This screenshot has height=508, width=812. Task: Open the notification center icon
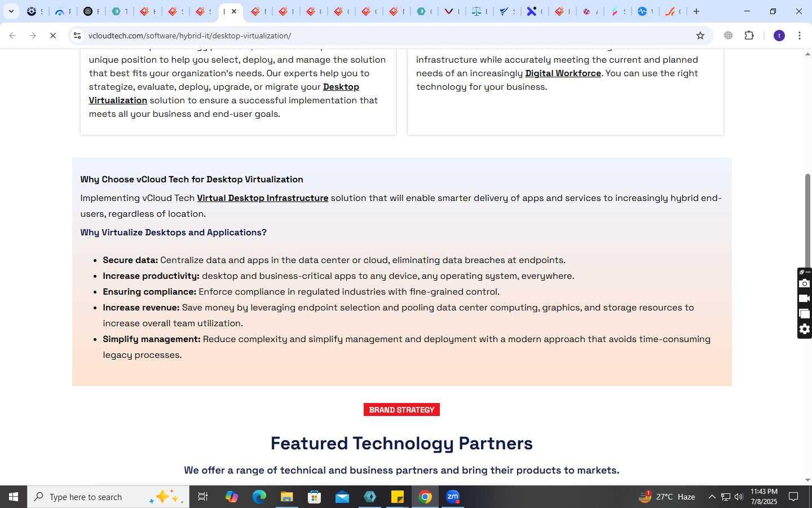point(793,497)
